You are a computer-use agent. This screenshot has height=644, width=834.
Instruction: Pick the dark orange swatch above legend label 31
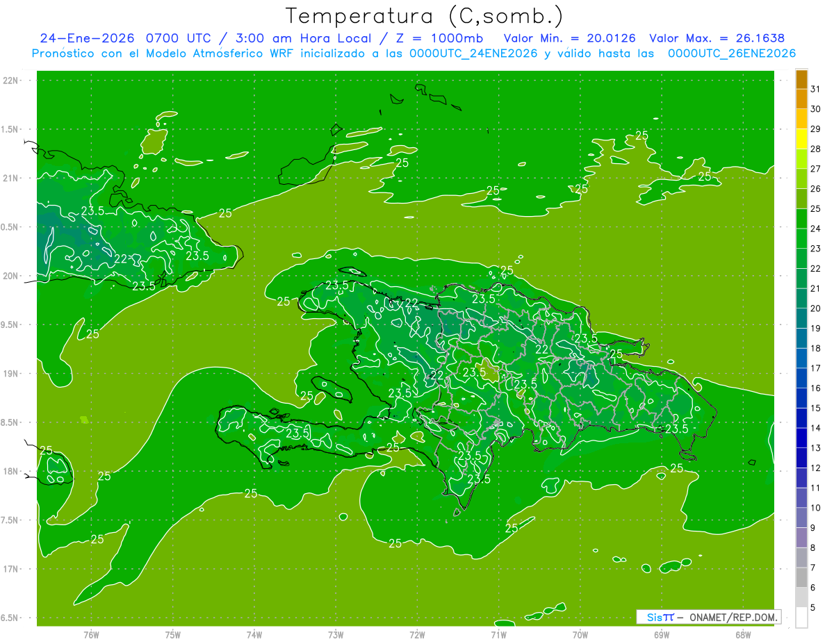pos(801,79)
